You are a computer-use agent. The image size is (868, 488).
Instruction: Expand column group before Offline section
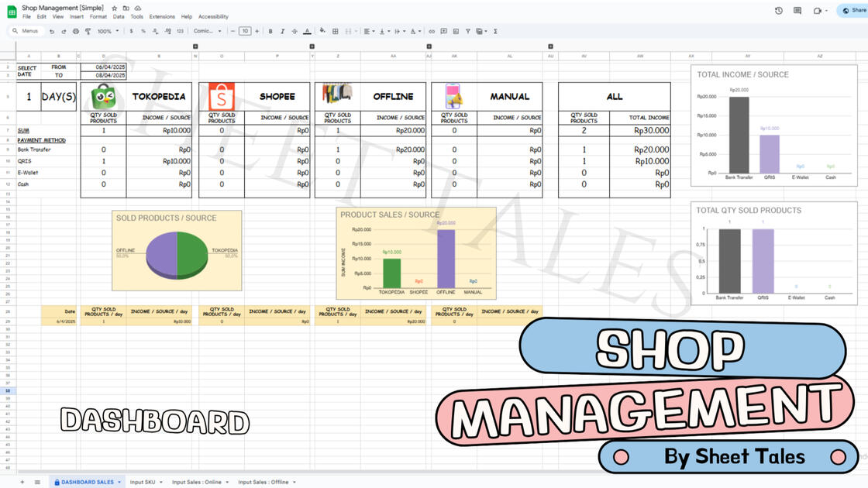[312, 46]
